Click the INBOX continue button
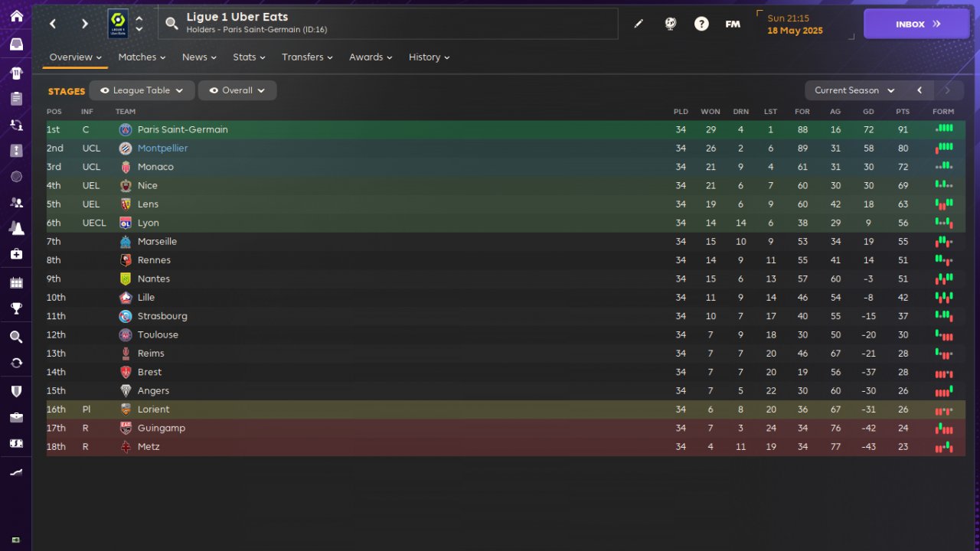 tap(917, 24)
